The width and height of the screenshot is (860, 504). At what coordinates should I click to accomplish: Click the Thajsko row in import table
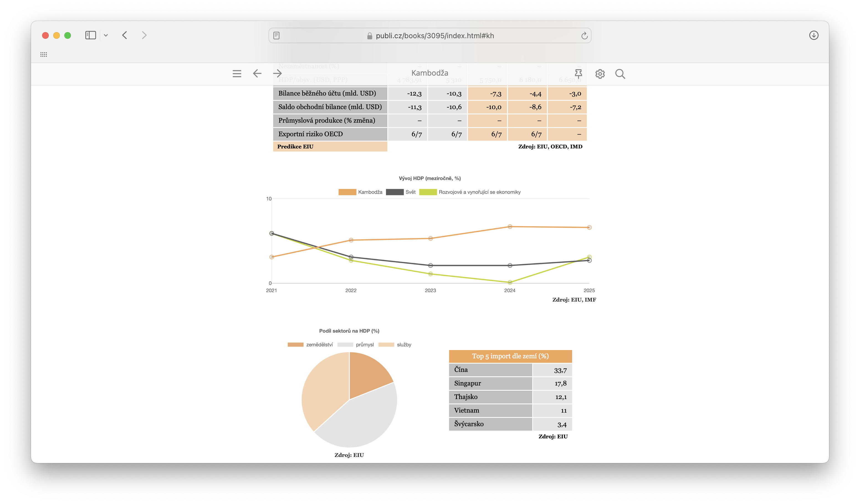tap(510, 397)
